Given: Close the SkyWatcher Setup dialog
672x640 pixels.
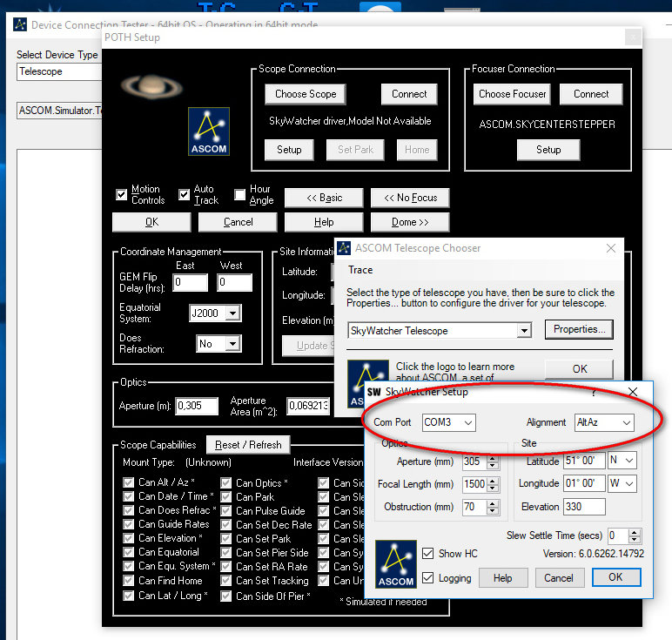Looking at the screenshot, I should coord(633,391).
